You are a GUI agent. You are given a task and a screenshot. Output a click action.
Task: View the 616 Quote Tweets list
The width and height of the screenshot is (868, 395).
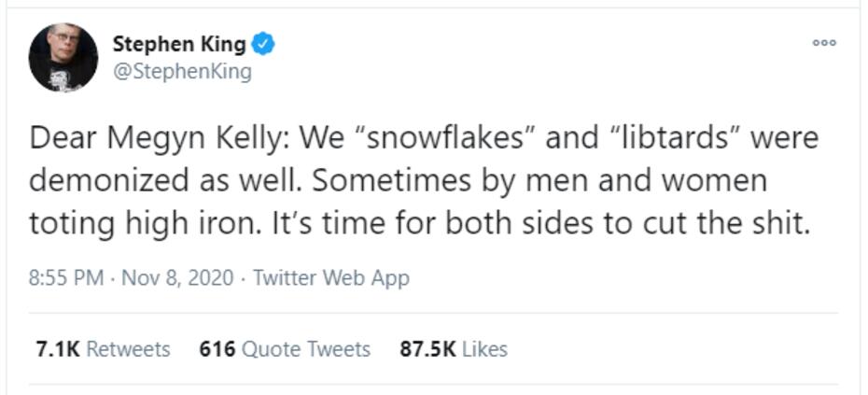(x=285, y=349)
